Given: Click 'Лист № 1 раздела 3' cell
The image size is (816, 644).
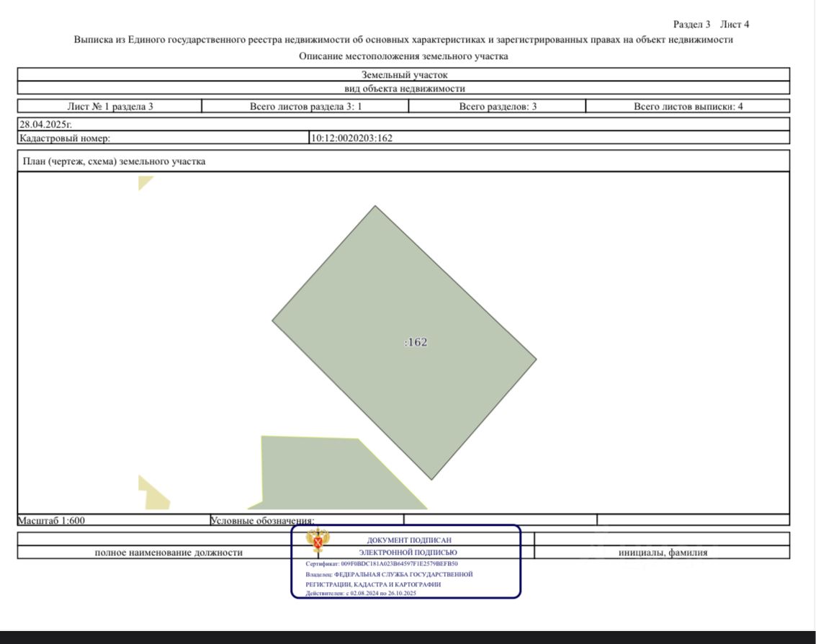Looking at the screenshot, I should (109, 106).
